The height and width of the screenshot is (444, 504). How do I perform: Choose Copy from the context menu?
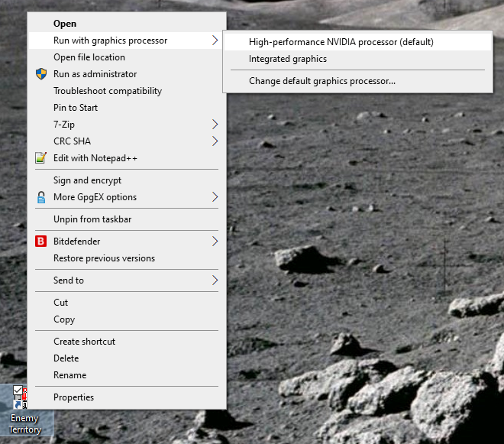point(127,319)
